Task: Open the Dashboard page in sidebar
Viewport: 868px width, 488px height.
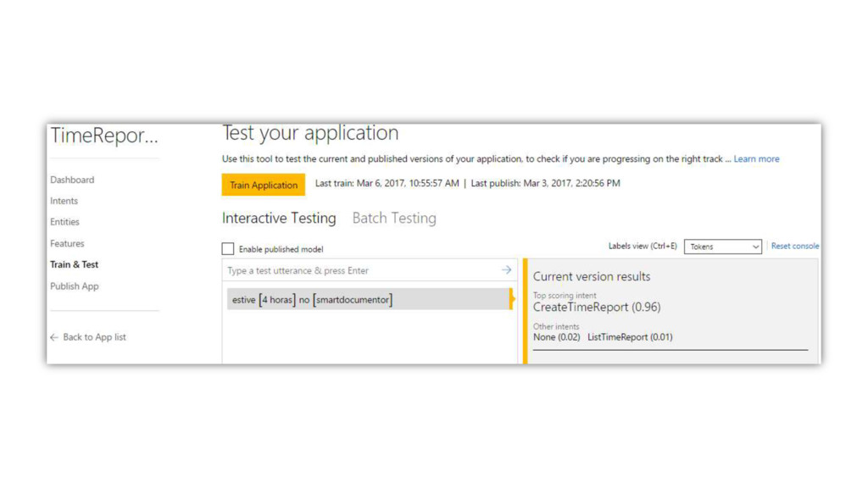Action: [x=72, y=180]
